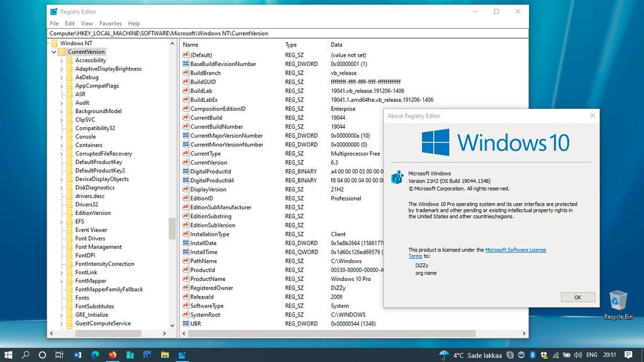Click OK in About Registry Editor
Screen dimensions: 644x362
577,297
